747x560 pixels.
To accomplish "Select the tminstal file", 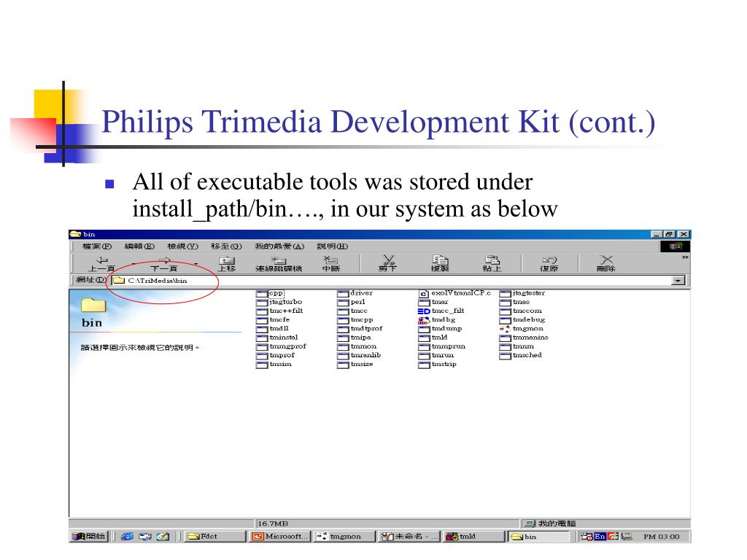I will click(277, 338).
